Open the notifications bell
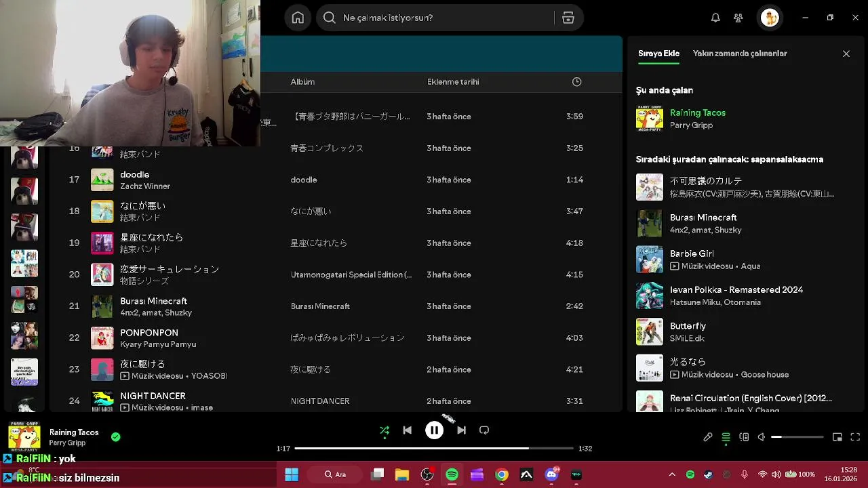Image resolution: width=868 pixels, height=488 pixels. click(715, 18)
